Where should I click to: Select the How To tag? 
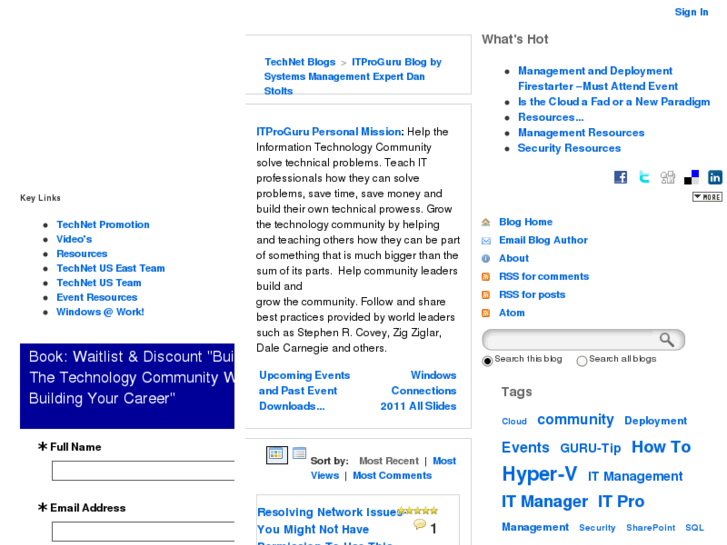click(x=661, y=447)
